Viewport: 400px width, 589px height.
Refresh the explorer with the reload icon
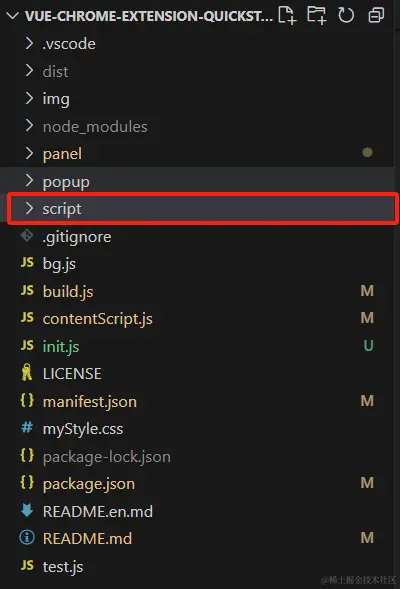pyautogui.click(x=346, y=15)
